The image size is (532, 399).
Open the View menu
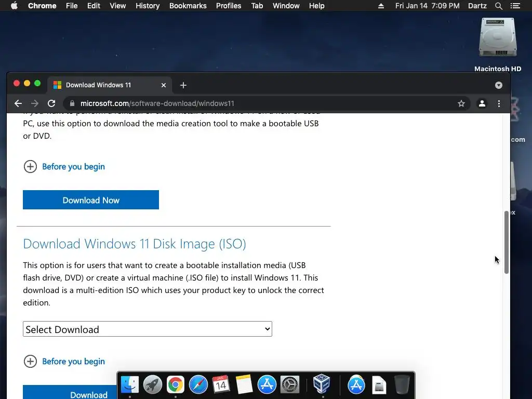118,6
